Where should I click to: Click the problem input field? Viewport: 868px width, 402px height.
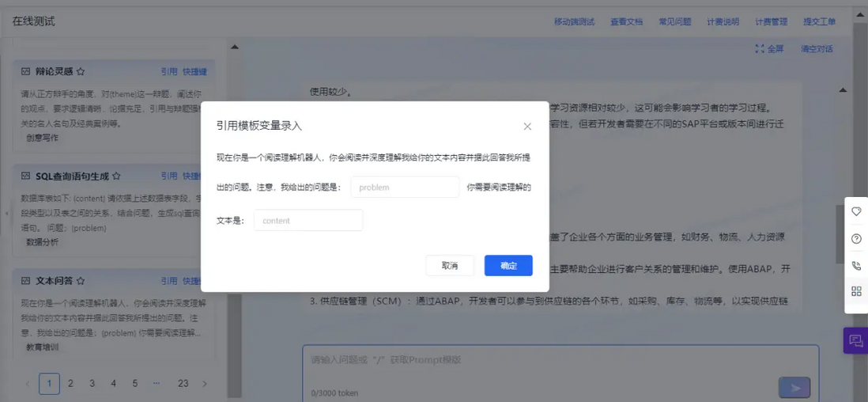pos(405,188)
